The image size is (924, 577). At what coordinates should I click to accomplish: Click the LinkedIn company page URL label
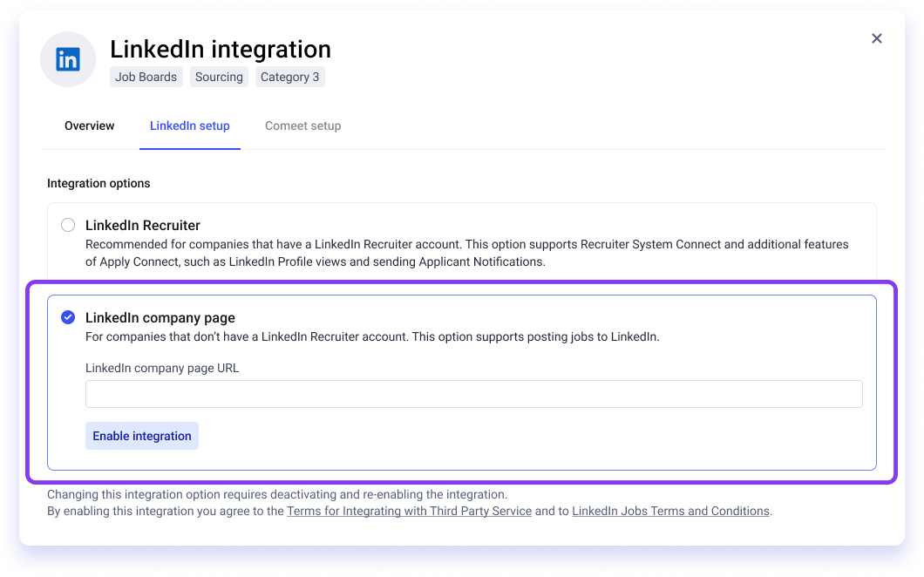point(162,368)
